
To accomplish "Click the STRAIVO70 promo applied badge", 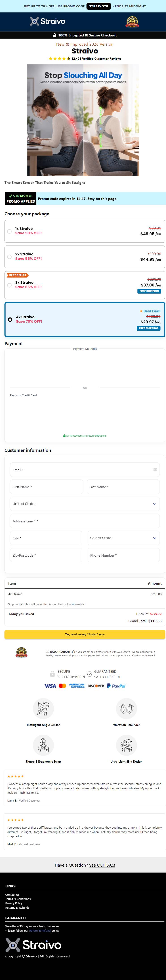I will [21, 199].
